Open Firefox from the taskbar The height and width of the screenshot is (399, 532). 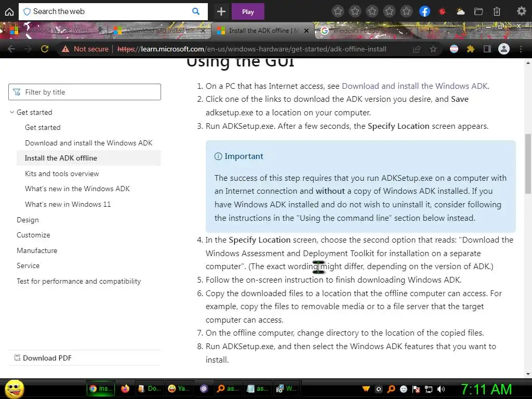point(125,389)
